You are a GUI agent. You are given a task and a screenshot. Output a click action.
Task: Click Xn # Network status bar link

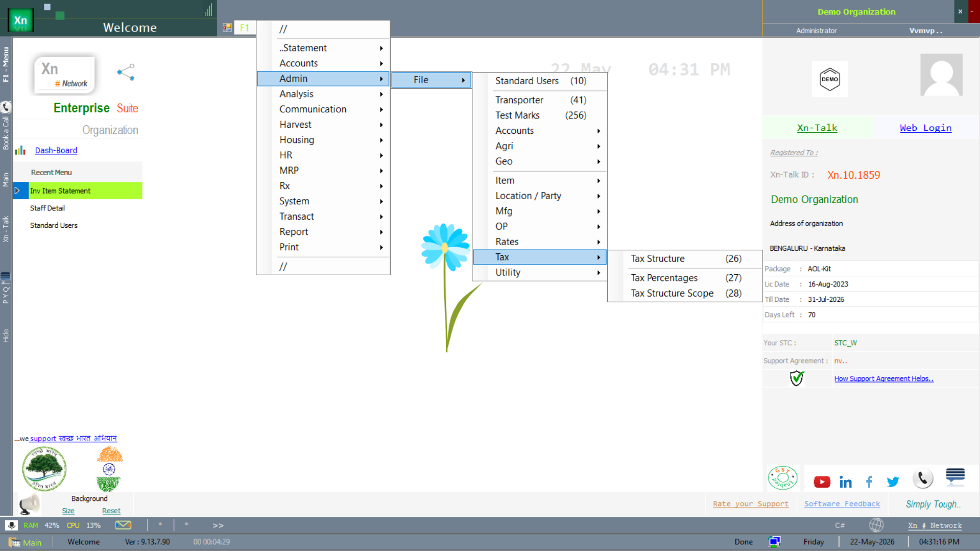tap(935, 525)
